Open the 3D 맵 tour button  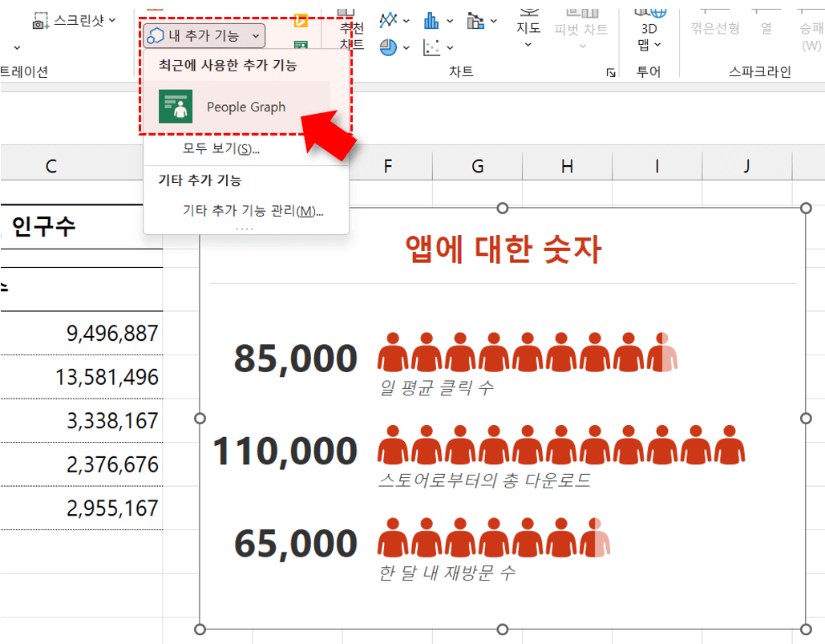pos(649,30)
